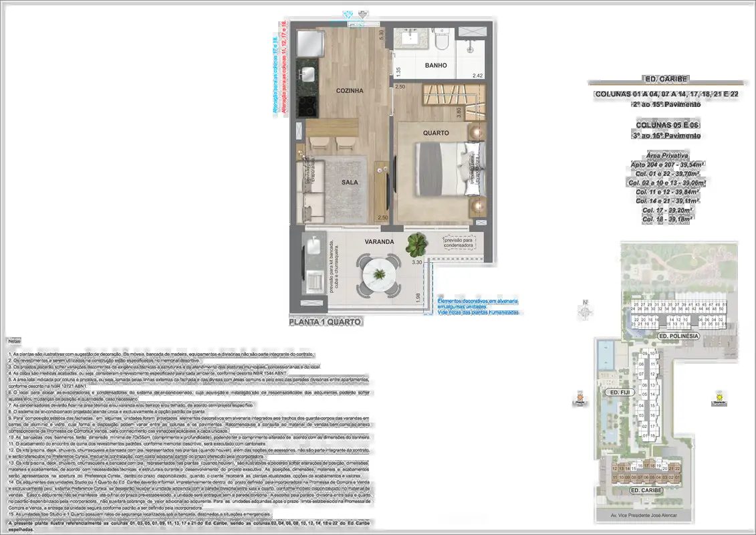Click the north compass rose icon
The height and width of the screenshot is (535, 756).
pyautogui.click(x=586, y=311)
